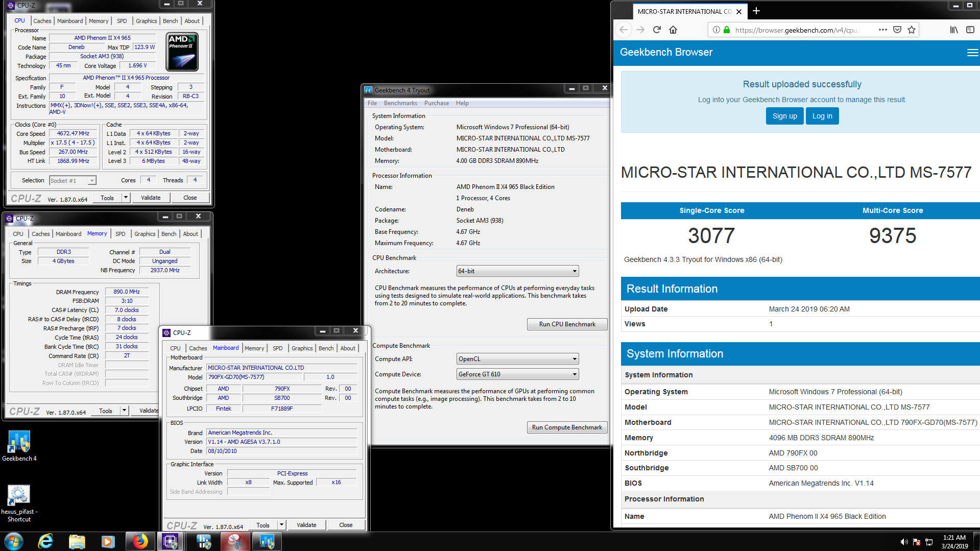980x551 pixels.
Task: Click DRAM Frequency value 890.0 MHz
Action: (x=127, y=292)
